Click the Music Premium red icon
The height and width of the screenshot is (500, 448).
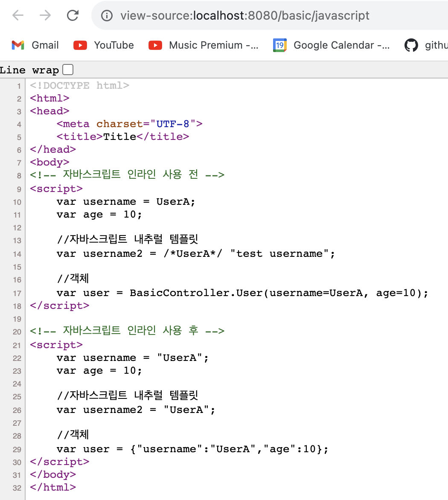pyautogui.click(x=155, y=45)
